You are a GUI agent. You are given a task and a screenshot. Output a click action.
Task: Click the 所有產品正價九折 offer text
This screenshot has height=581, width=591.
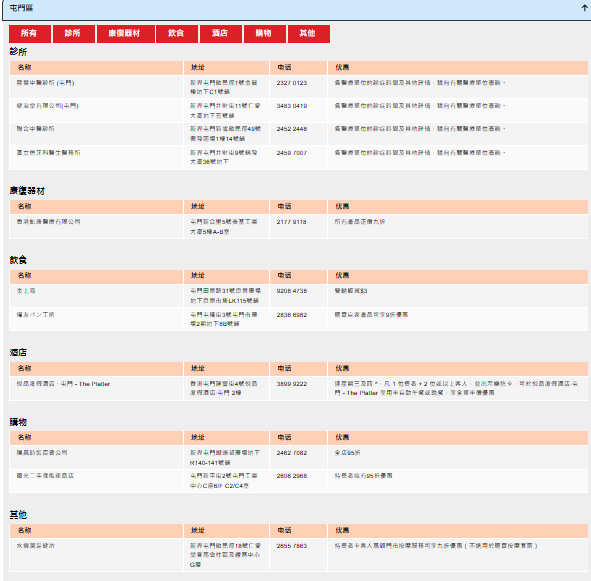click(360, 222)
